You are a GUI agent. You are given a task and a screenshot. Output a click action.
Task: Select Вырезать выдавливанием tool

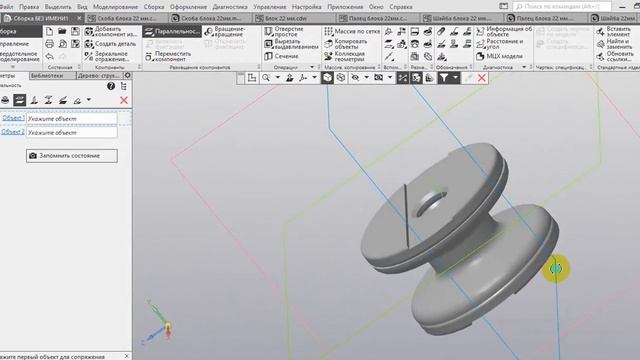click(291, 44)
